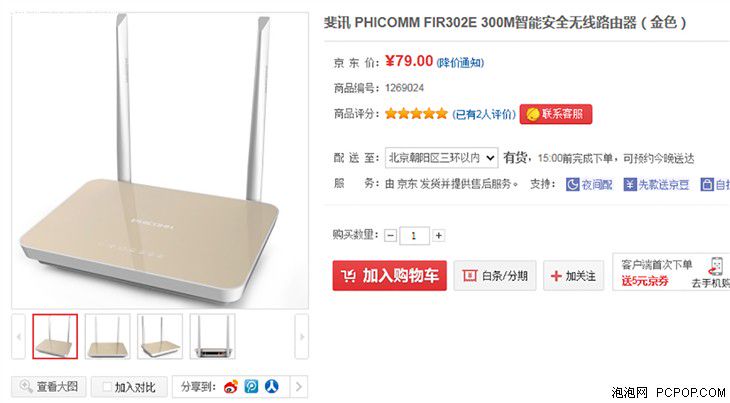Click the 加入购物车 add-to-cart button
730x403 pixels.
[390, 275]
